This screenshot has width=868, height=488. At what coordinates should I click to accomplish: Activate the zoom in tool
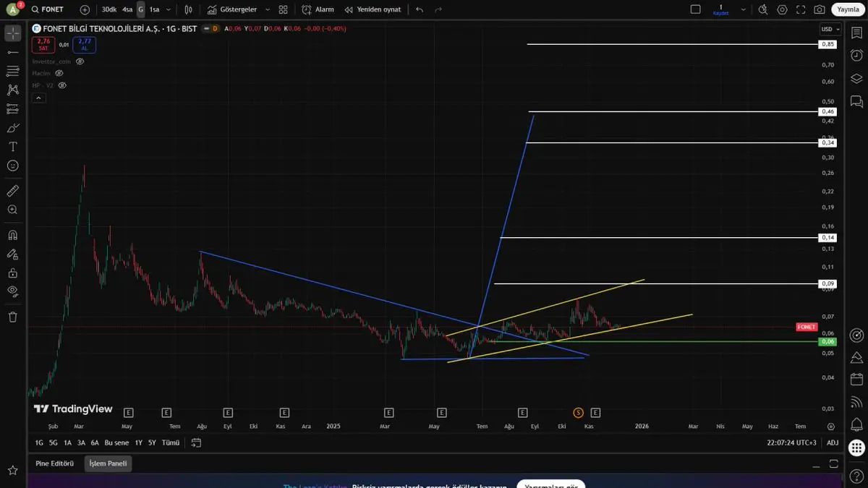(x=12, y=210)
